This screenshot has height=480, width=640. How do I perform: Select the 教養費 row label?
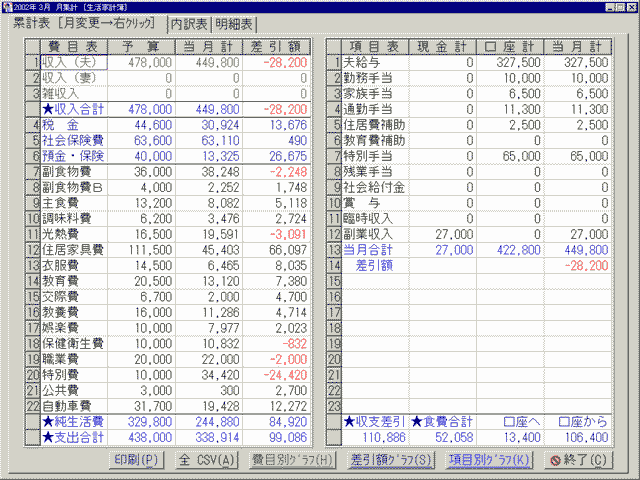click(74, 312)
